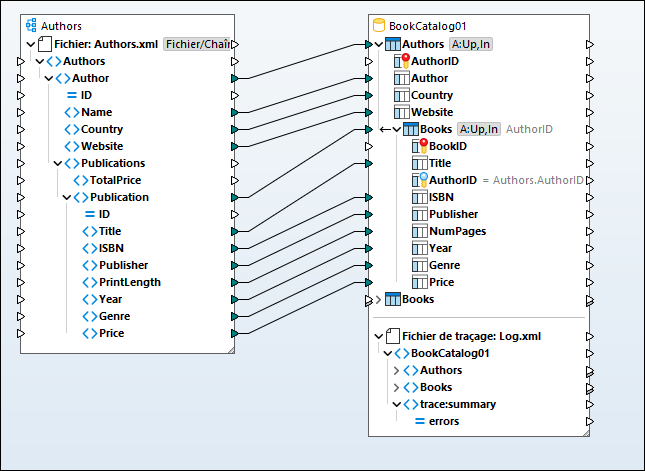
Task: Open the A:Up,In action on Authors table
Action: (471, 44)
